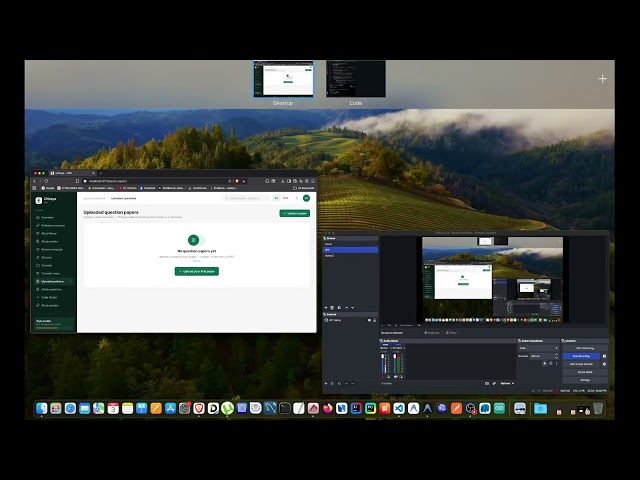This screenshot has height=480, width=640.
Task: Toggle visibility of the OBS source
Action: pos(369,320)
